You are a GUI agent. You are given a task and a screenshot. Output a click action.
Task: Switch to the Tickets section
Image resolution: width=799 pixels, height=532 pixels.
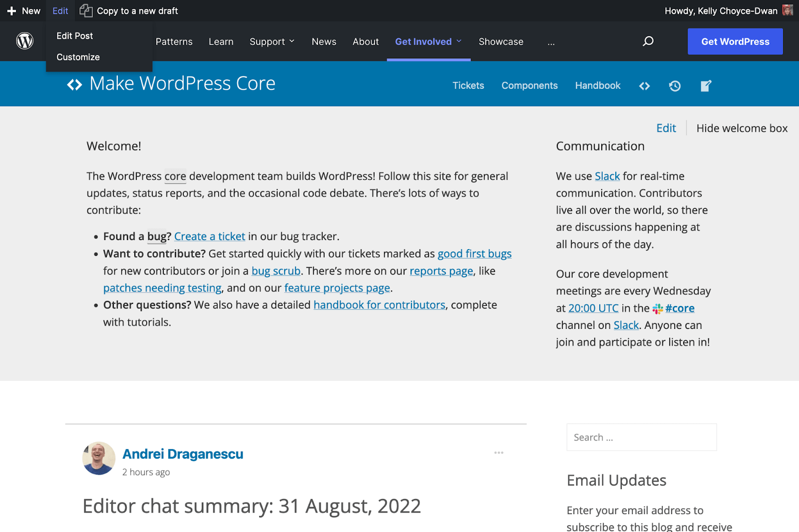[468, 85]
